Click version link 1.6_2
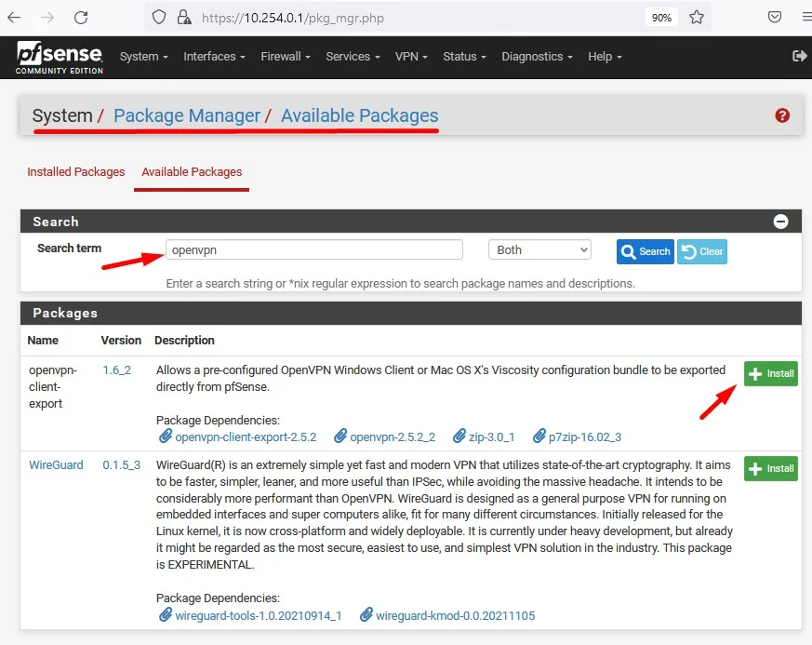 (116, 370)
